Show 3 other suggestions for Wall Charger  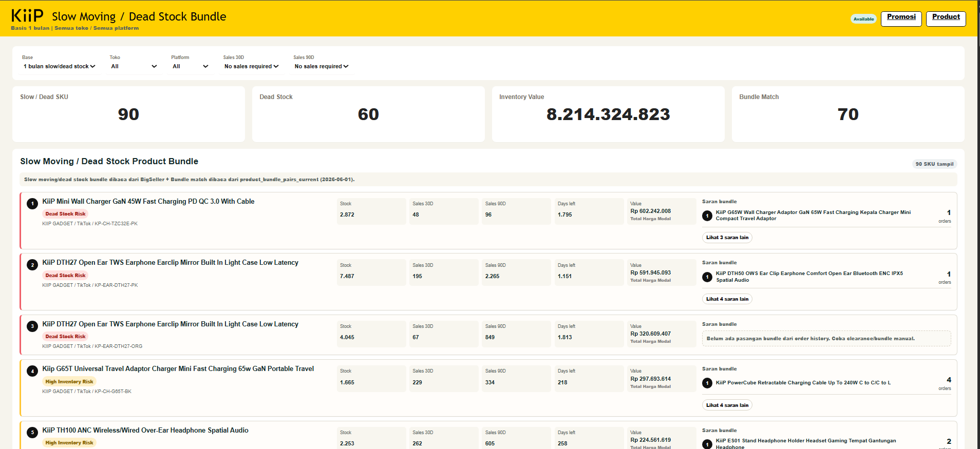tap(727, 238)
